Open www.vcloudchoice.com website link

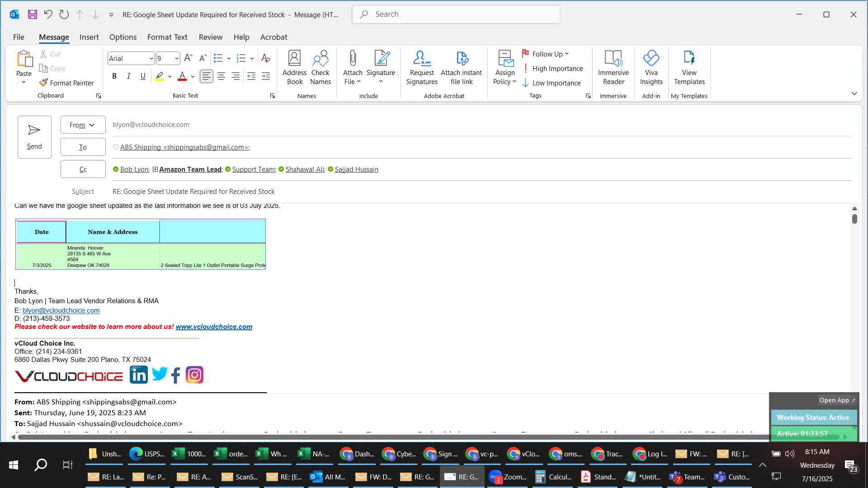tap(214, 327)
